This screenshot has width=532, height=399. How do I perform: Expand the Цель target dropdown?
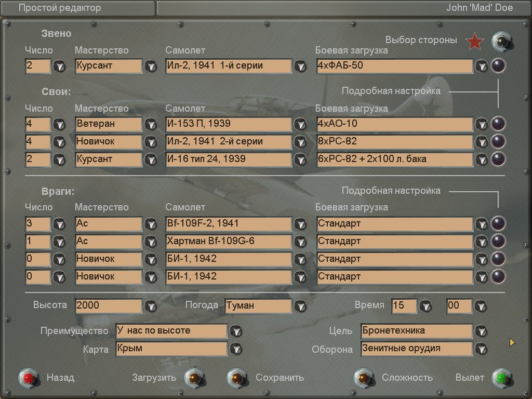tap(482, 331)
